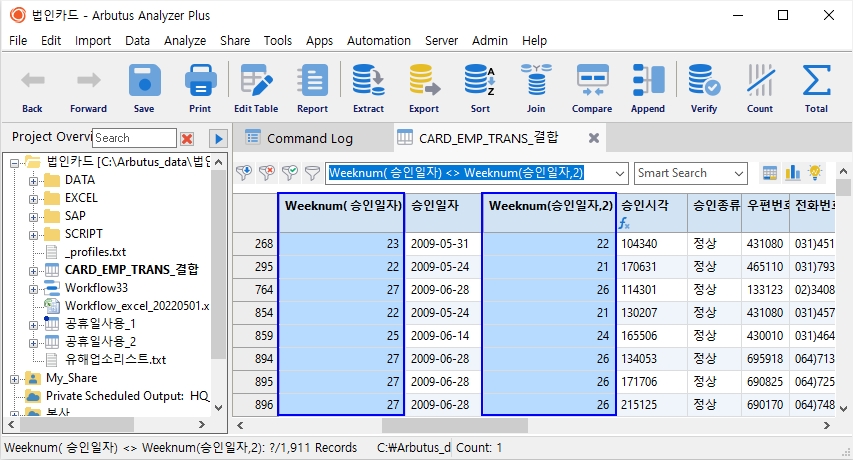Open the Append command
This screenshot has height=460, width=853.
pyautogui.click(x=648, y=81)
